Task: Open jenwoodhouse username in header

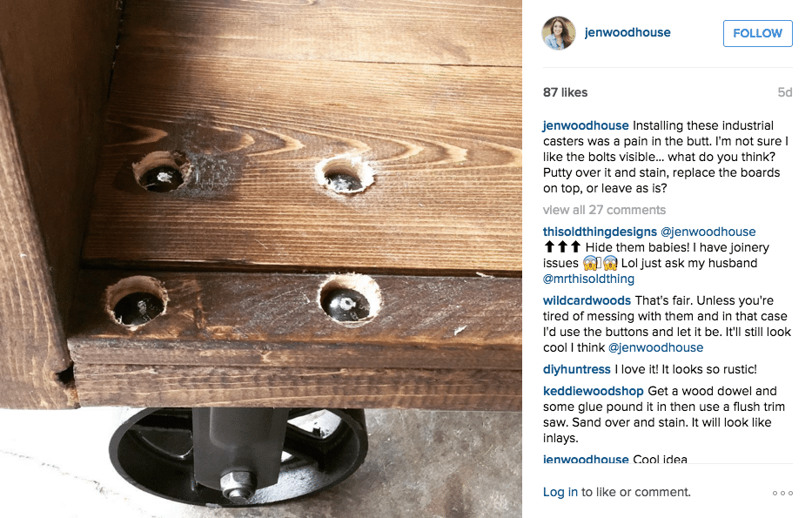Action: pyautogui.click(x=627, y=32)
